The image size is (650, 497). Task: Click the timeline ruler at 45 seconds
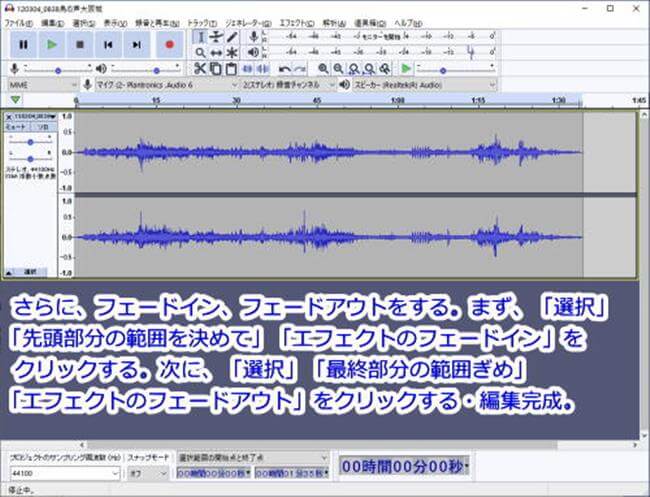pos(317,100)
